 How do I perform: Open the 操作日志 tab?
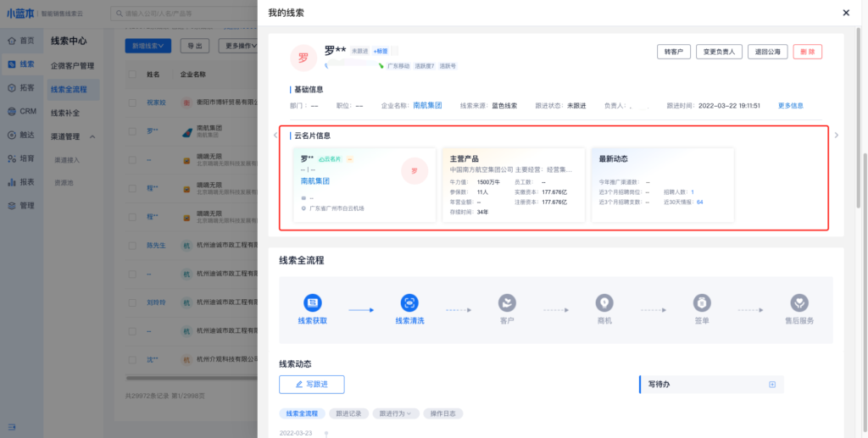[442, 413]
